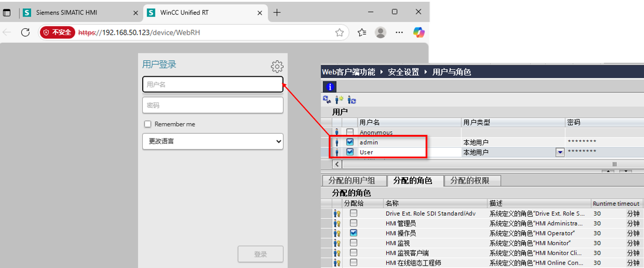
Task: Open the 分配的用户组 tab
Action: [354, 181]
